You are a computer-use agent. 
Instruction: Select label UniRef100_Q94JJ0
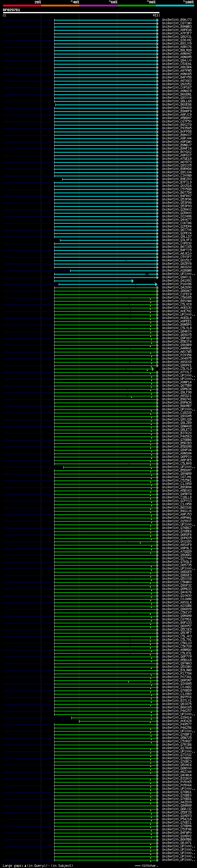177,61
